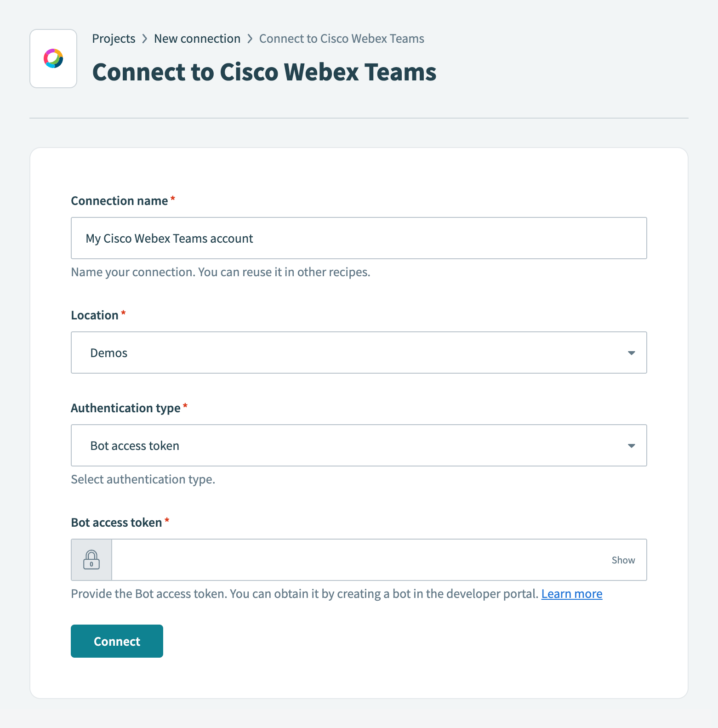Screen dimensions: 718x728
Task: Click the Demos location value
Action: (109, 353)
